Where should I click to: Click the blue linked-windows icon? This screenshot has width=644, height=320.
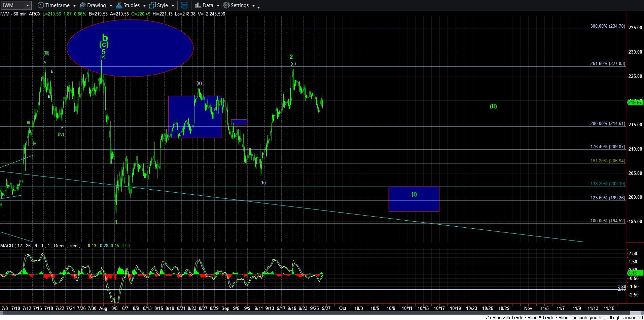[184, 5]
